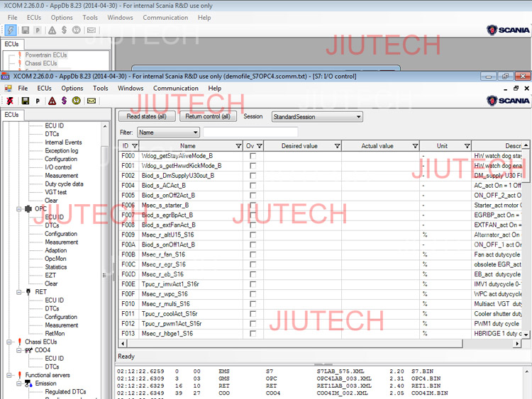
Task: Click the RET node icon in tree
Action: point(28,292)
